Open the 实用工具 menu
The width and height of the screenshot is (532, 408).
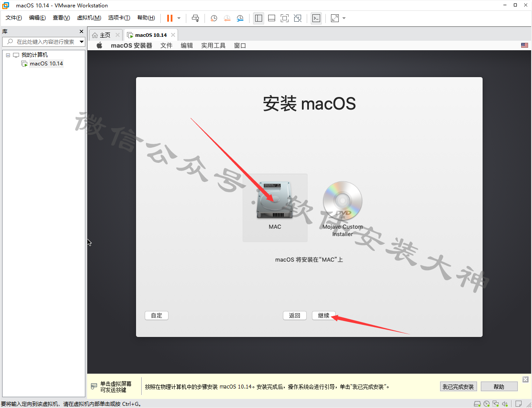tap(213, 45)
